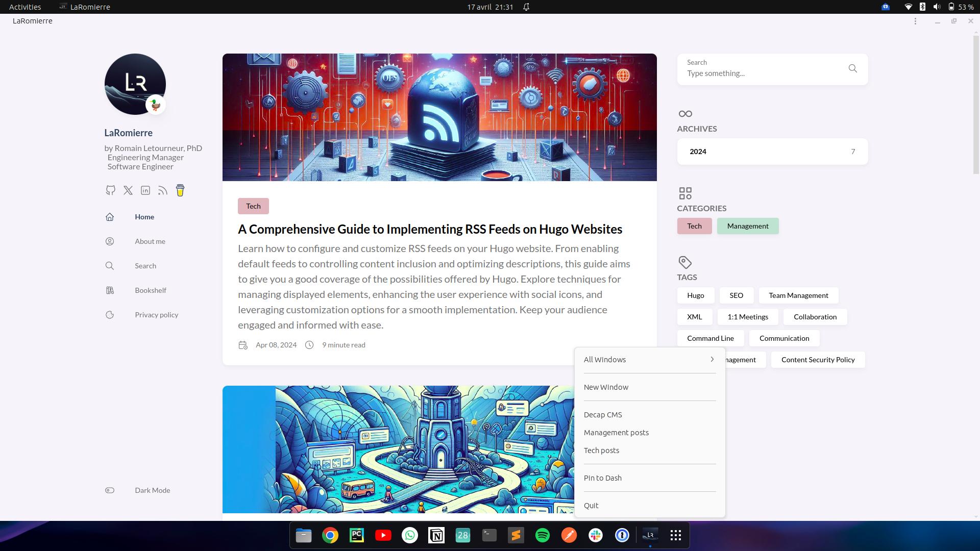Viewport: 980px width, 551px height.
Task: Click the Tech badge above the article title
Action: click(253, 206)
